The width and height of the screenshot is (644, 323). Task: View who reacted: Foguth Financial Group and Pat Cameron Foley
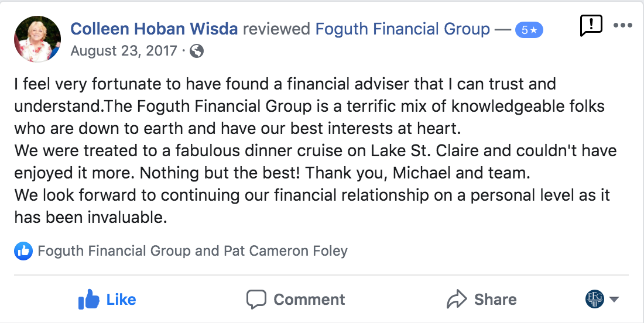pos(193,252)
